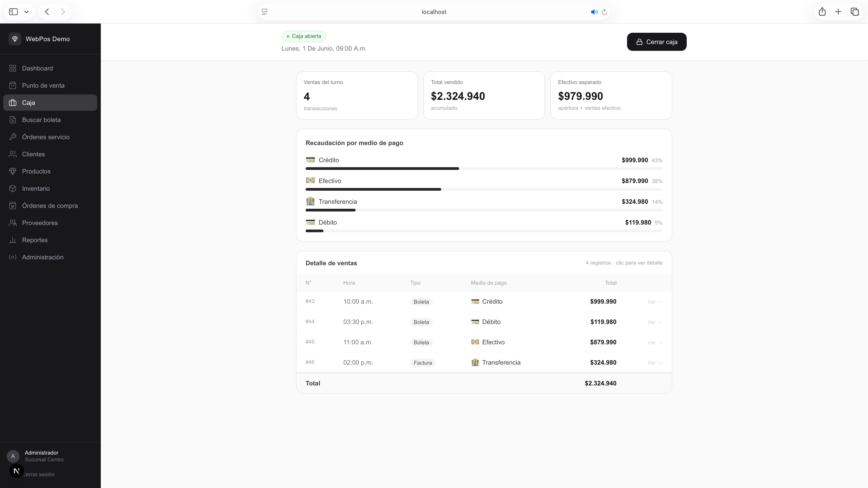This screenshot has width=868, height=488.
Task: Open the Dashboard grid icon
Action: coord(13,68)
